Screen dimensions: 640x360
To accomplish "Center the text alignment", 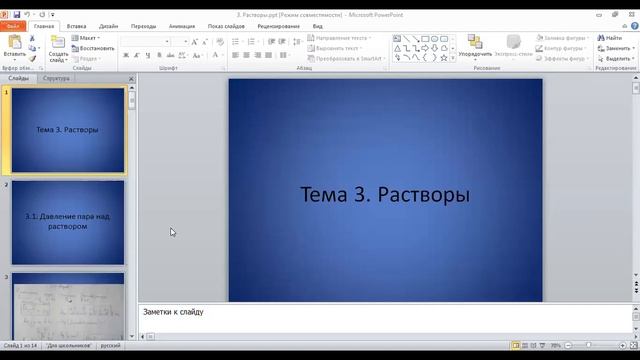I will (x=247, y=55).
